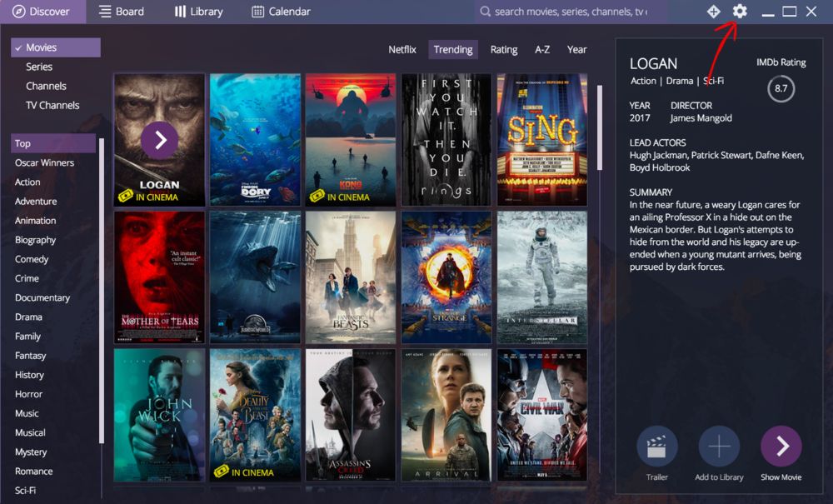Select the Rings movie poster
The image size is (833, 504).
(446, 140)
